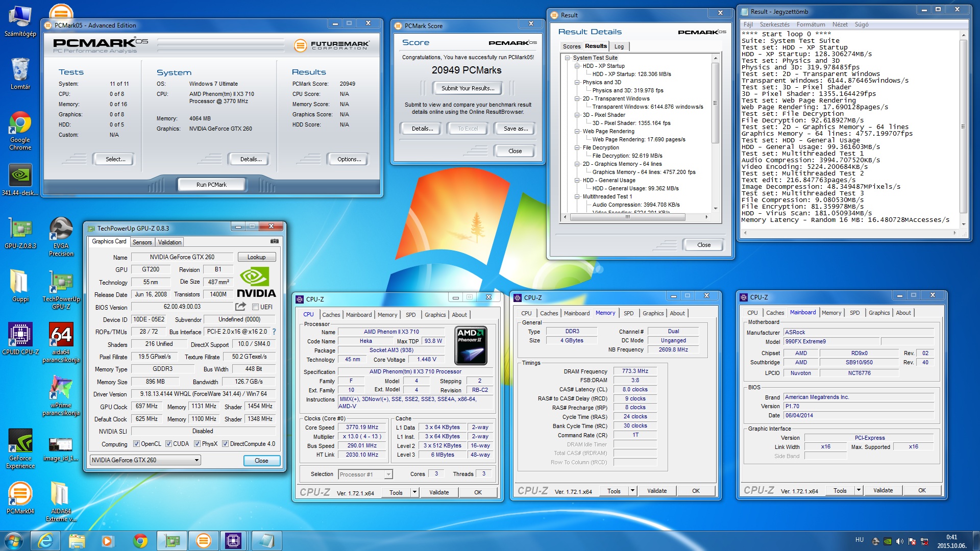This screenshot has width=980, height=551.
Task: Collapse the File Decryption tree node
Action: (577, 147)
